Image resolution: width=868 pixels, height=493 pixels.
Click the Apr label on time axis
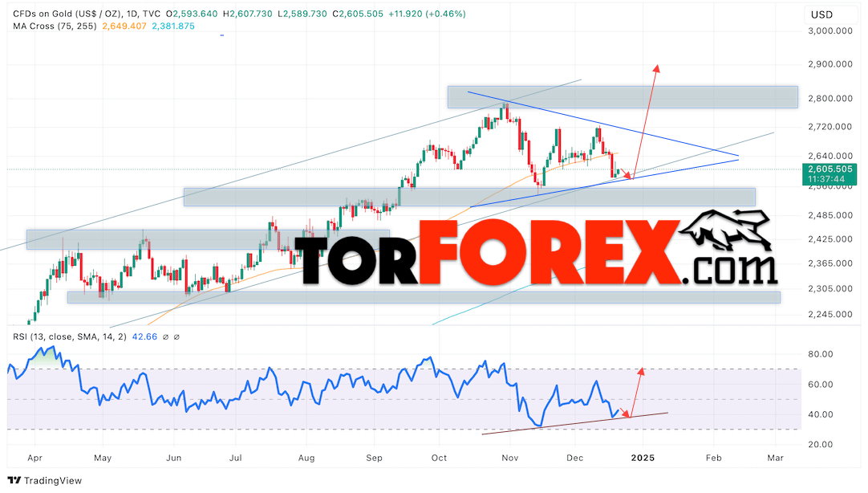pyautogui.click(x=34, y=458)
